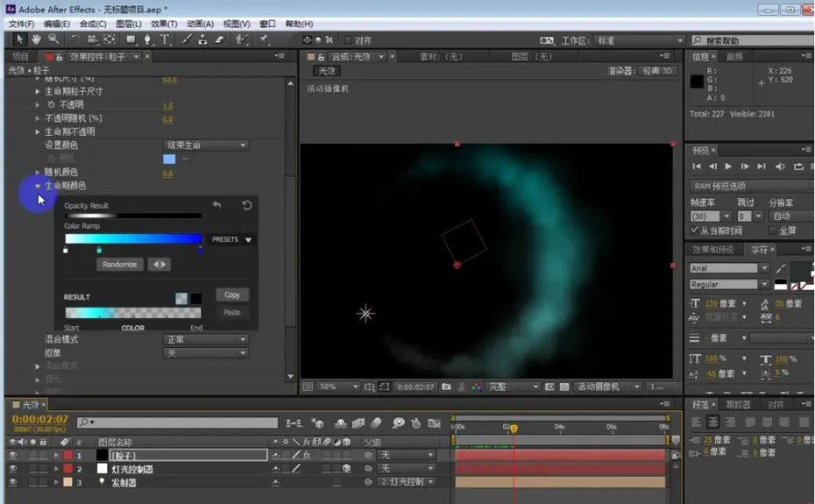Click the snapshot camera icon in viewer
The width and height of the screenshot is (815, 504).
[x=446, y=387]
